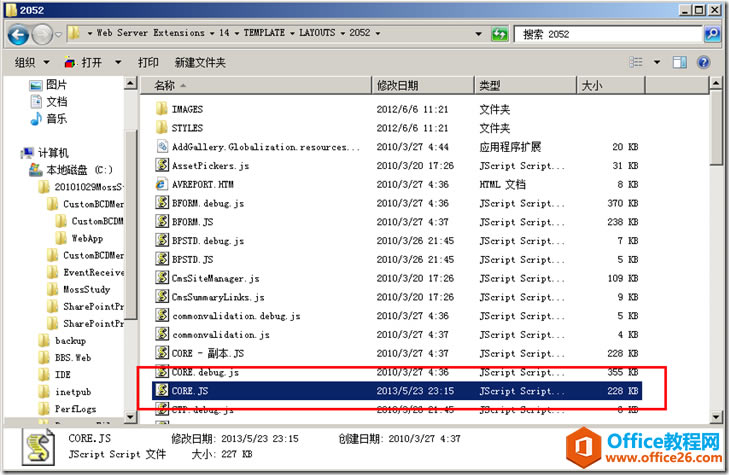This screenshot has height=475, width=729.
Task: Click the search magnifier button
Action: (x=712, y=34)
